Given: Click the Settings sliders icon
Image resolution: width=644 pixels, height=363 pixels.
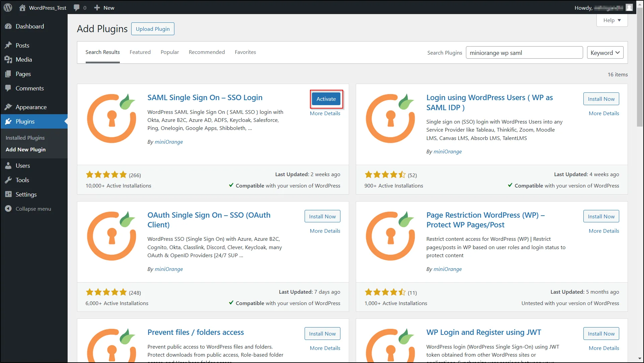Looking at the screenshot, I should [8, 195].
